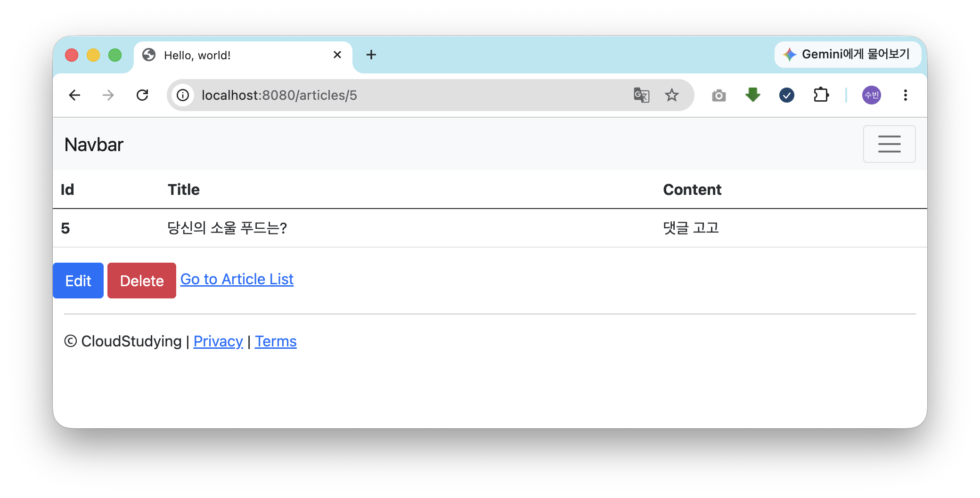Open the green download arrow extension
Image resolution: width=980 pixels, height=498 pixels.
753,95
